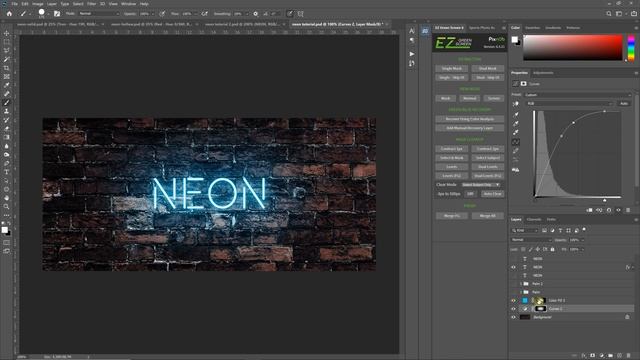Viewport: 640px width, 360px height.
Task: Select the Frame tool
Action: click(x=7, y=76)
